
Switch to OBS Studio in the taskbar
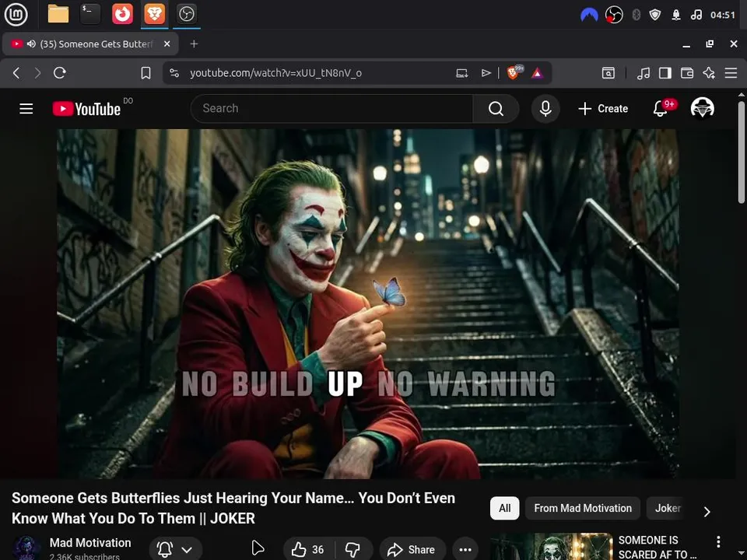tap(186, 14)
